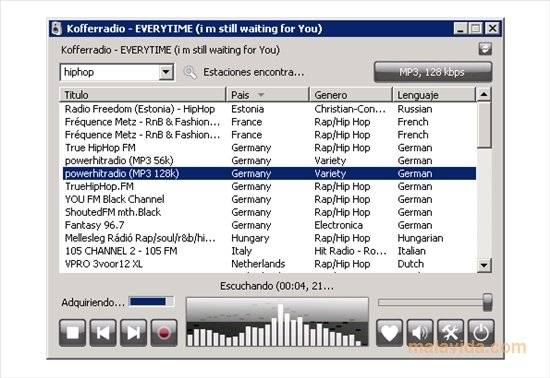
Task: Select Radio Freedom (Estonia) - HipHop station
Action: (x=269, y=109)
